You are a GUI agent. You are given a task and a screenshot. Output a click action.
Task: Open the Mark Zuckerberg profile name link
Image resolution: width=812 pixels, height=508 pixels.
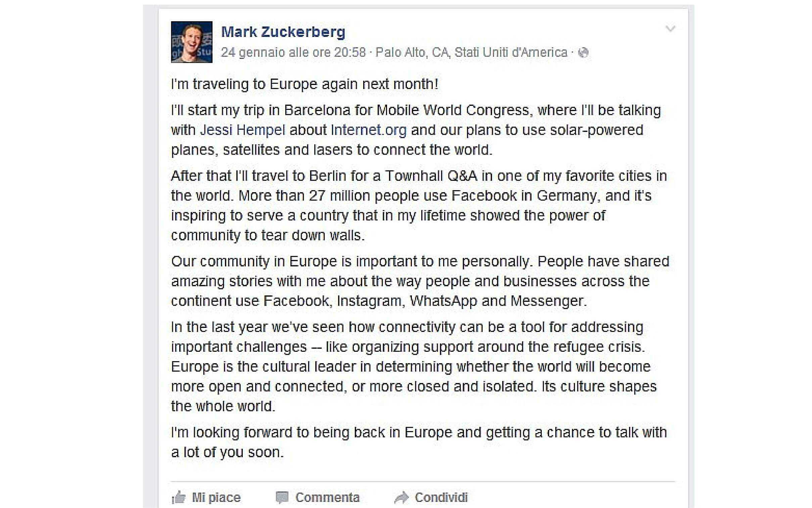pos(283,32)
